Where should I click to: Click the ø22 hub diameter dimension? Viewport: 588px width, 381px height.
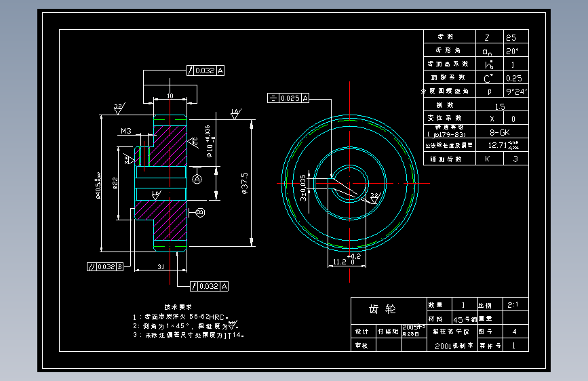[115, 183]
